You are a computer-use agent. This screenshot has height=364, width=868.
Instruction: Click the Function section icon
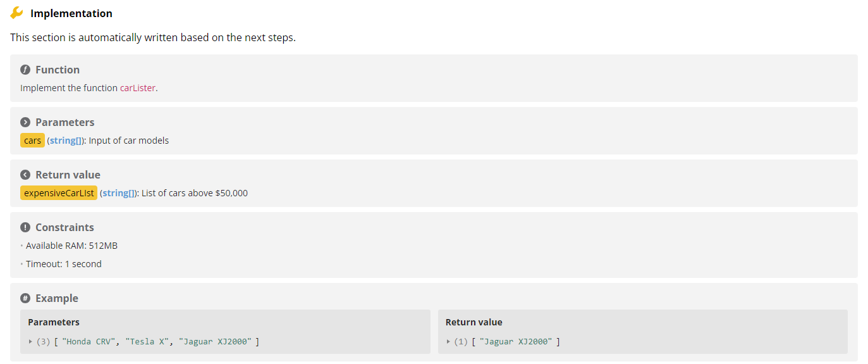point(25,70)
